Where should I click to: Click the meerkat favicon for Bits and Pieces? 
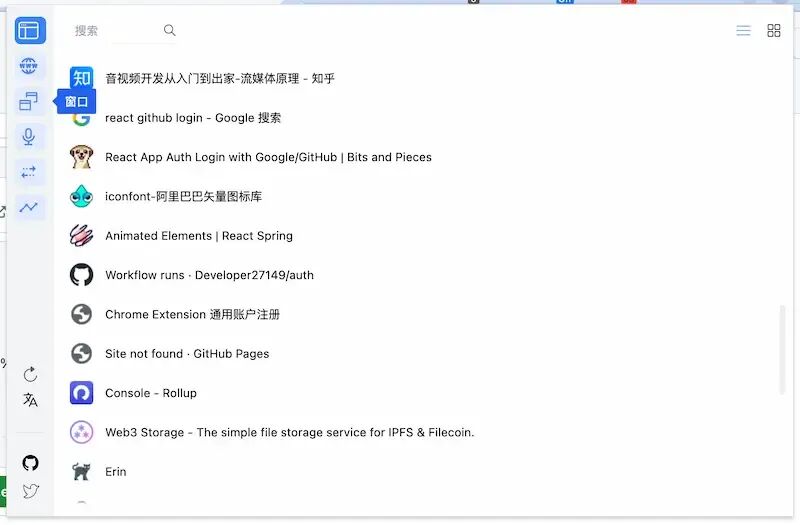click(x=82, y=157)
